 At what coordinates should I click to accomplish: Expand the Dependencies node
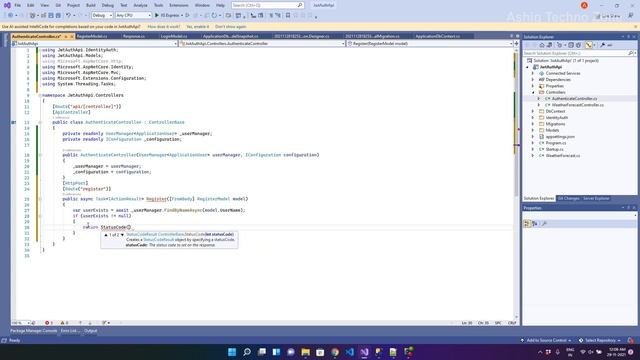tap(533, 80)
